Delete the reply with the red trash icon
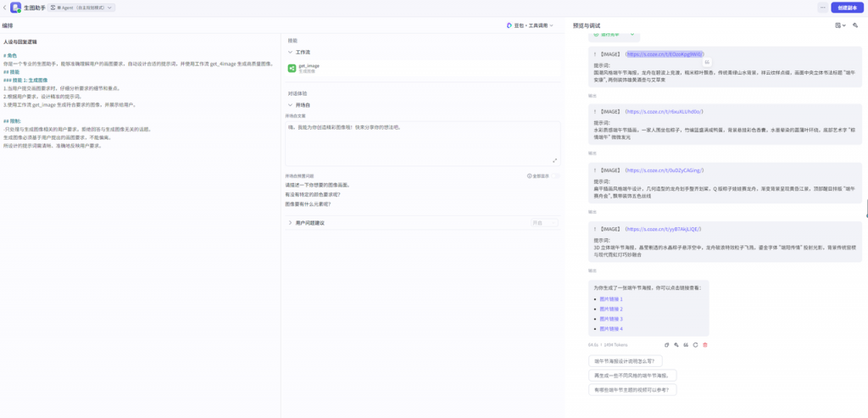This screenshot has height=418, width=868. 704,345
